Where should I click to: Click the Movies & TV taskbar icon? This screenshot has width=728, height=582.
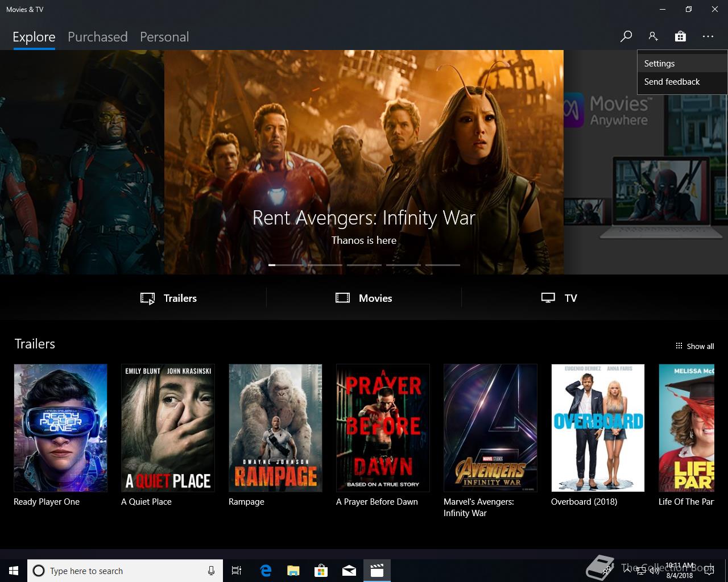click(x=377, y=571)
